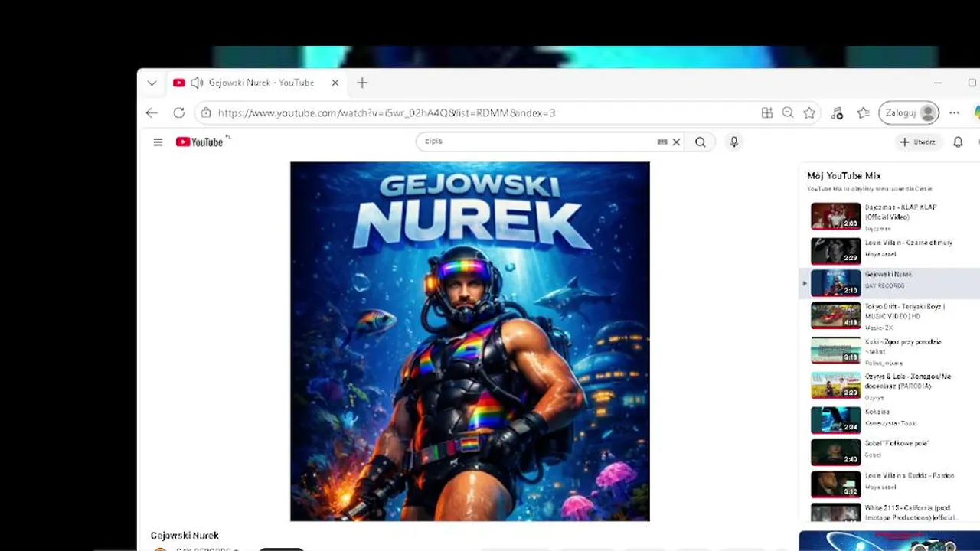Open the Kuki - Zgon przy porodzie thumbnail
Viewport: 980px width, 551px height.
(x=836, y=350)
